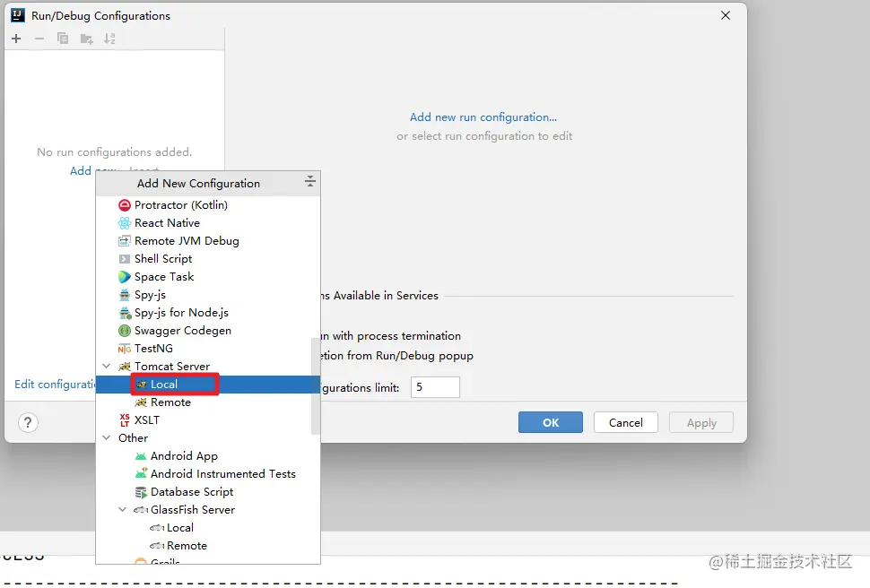Click the Cancel button
870x588 pixels.
(x=626, y=423)
